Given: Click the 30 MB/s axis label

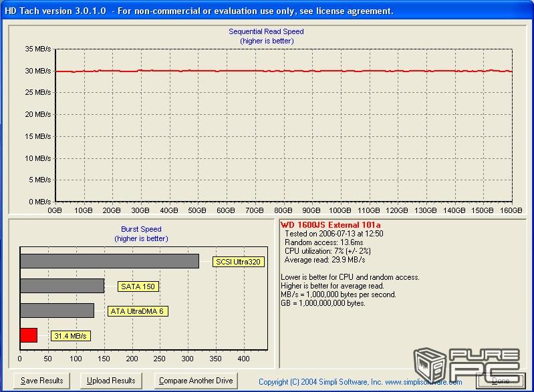Looking at the screenshot, I should [38, 71].
